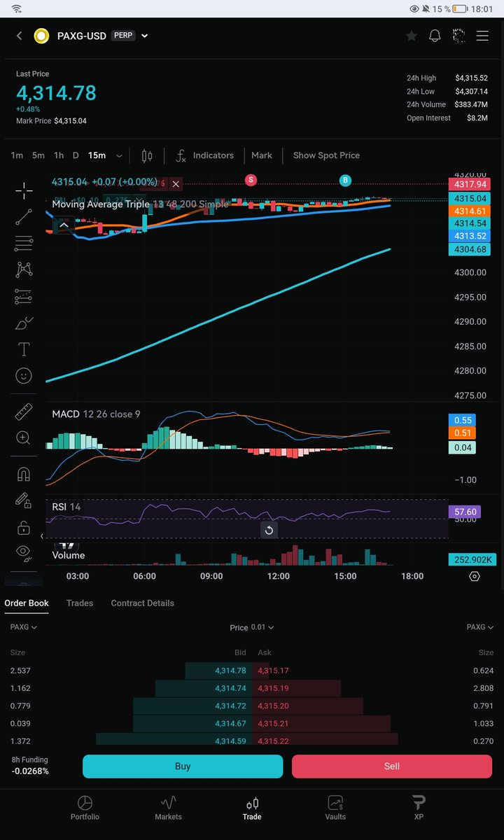
Task: Open Price 0.01 grouping dropdown
Action: (x=252, y=627)
